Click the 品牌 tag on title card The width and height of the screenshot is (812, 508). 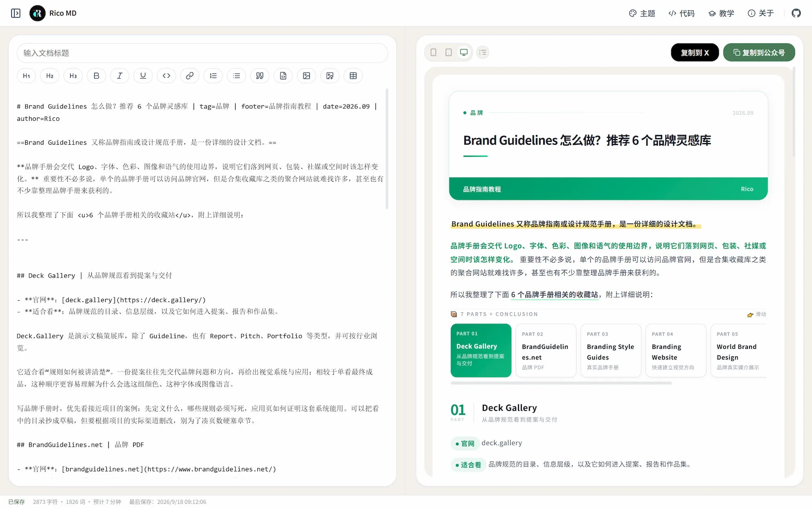[x=473, y=113]
